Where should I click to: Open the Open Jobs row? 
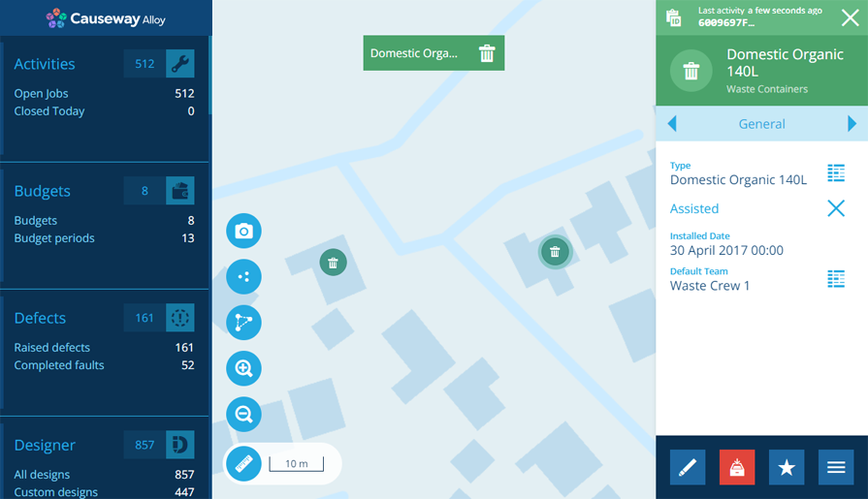(104, 93)
